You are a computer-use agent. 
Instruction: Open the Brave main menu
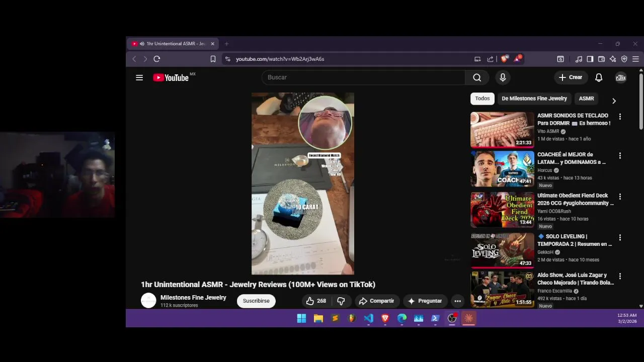tap(635, 59)
